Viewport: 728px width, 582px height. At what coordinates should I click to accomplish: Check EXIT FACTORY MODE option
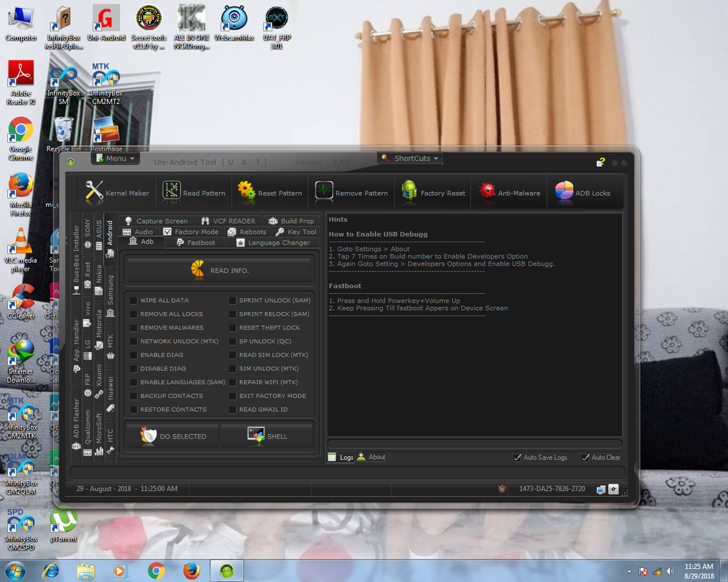tap(233, 396)
